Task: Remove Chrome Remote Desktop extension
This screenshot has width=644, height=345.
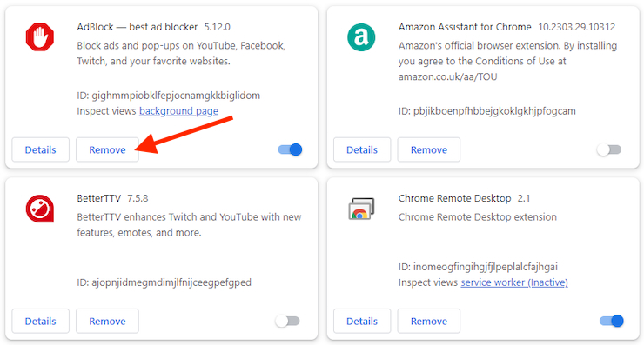Action: (x=429, y=322)
